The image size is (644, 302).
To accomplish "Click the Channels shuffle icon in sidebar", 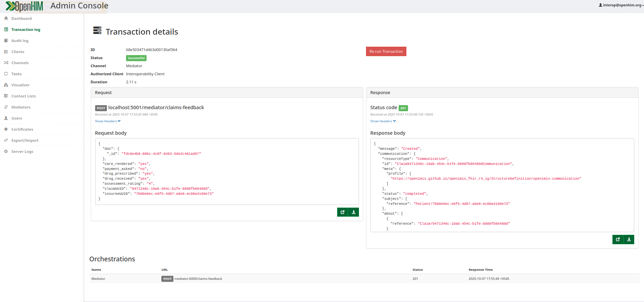I will pyautogui.click(x=6, y=63).
